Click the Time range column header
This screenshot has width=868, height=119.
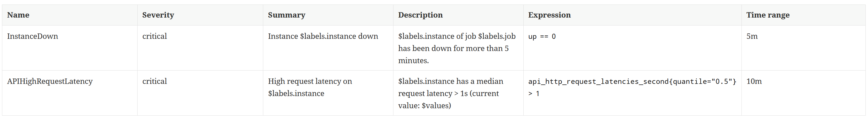coord(768,15)
